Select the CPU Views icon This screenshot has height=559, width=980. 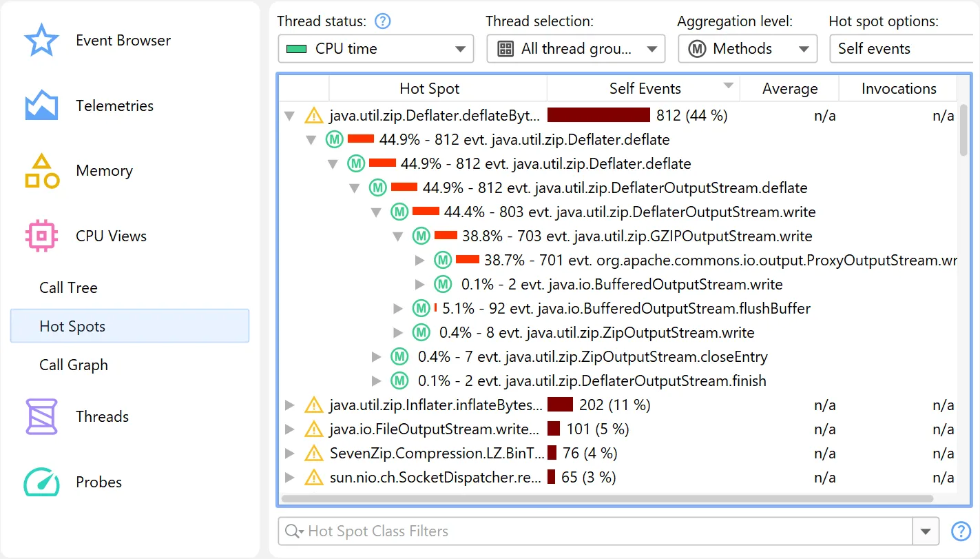coord(41,236)
